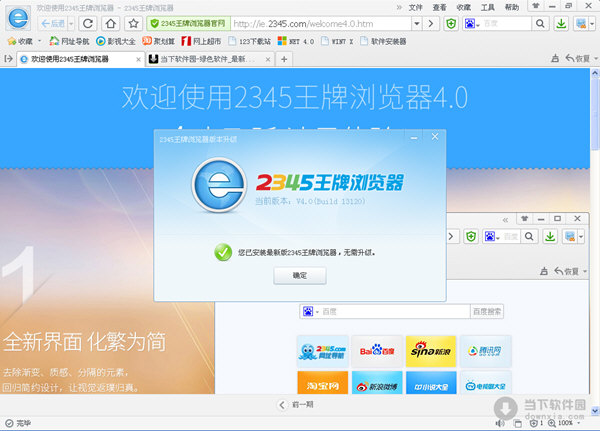This screenshot has width=600, height=431.
Task: Go to the home page icon
Action: click(111, 24)
